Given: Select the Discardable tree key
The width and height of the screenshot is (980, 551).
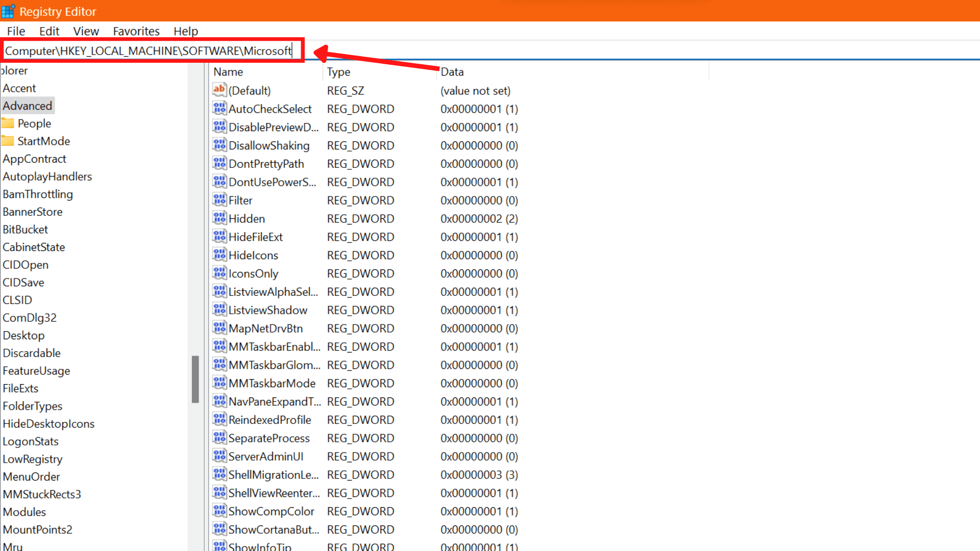Looking at the screenshot, I should [32, 353].
